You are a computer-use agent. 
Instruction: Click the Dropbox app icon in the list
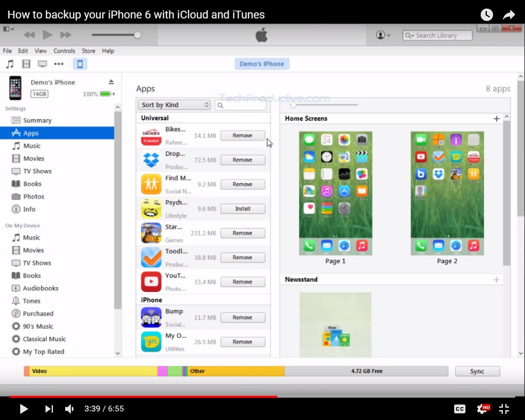(151, 160)
